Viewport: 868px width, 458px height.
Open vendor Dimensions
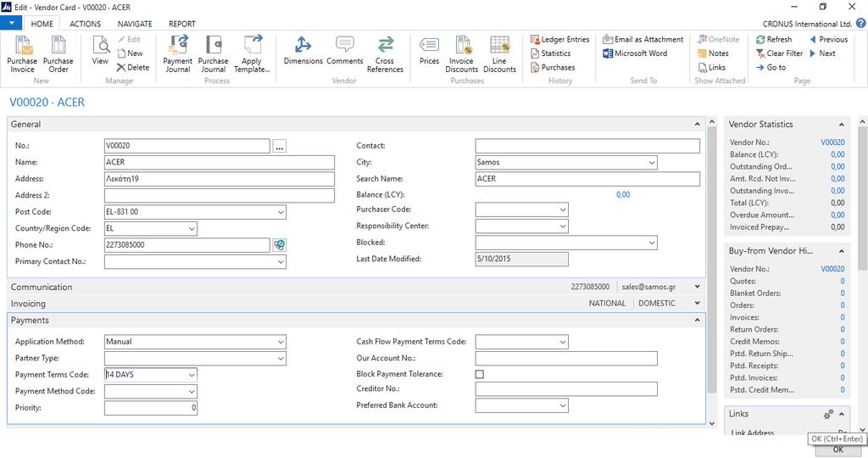pyautogui.click(x=303, y=50)
